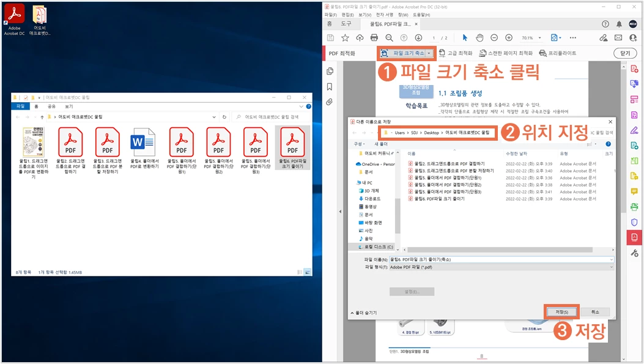Open the 전자 서명 menu
This screenshot has width=644, height=364.
pyautogui.click(x=385, y=15)
